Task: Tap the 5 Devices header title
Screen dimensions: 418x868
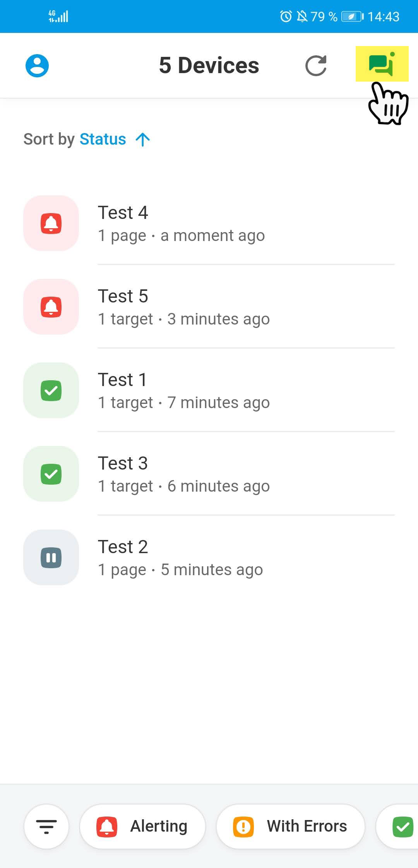Action: 209,65
